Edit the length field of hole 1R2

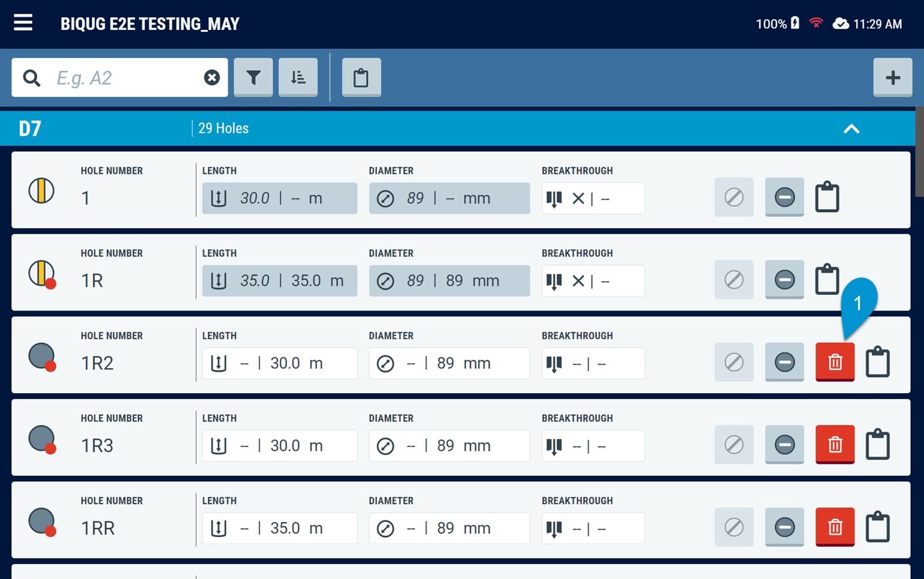(x=279, y=363)
